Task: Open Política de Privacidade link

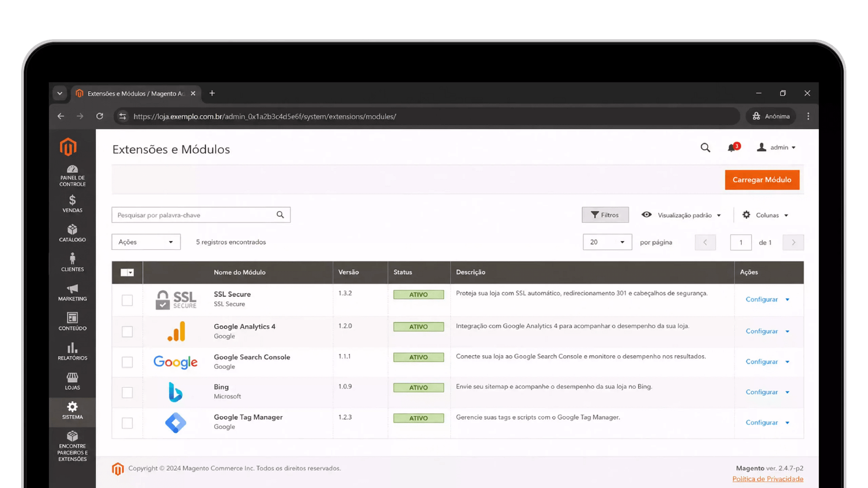Action: click(768, 479)
